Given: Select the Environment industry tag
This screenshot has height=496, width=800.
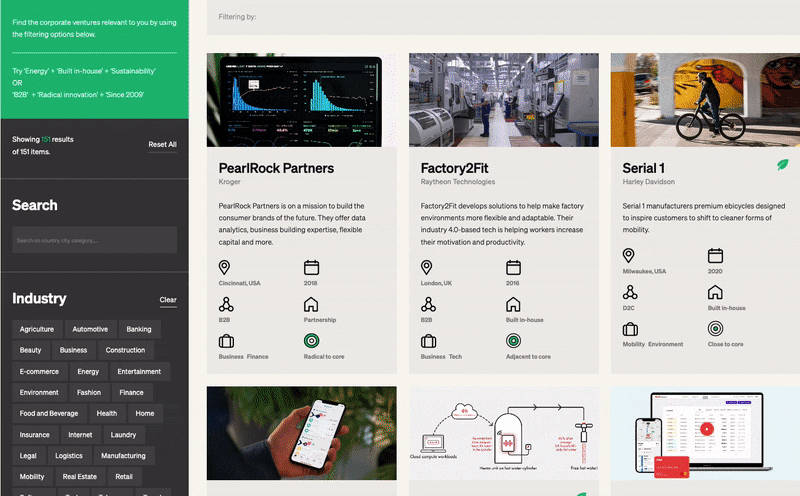Looking at the screenshot, I should click(39, 392).
